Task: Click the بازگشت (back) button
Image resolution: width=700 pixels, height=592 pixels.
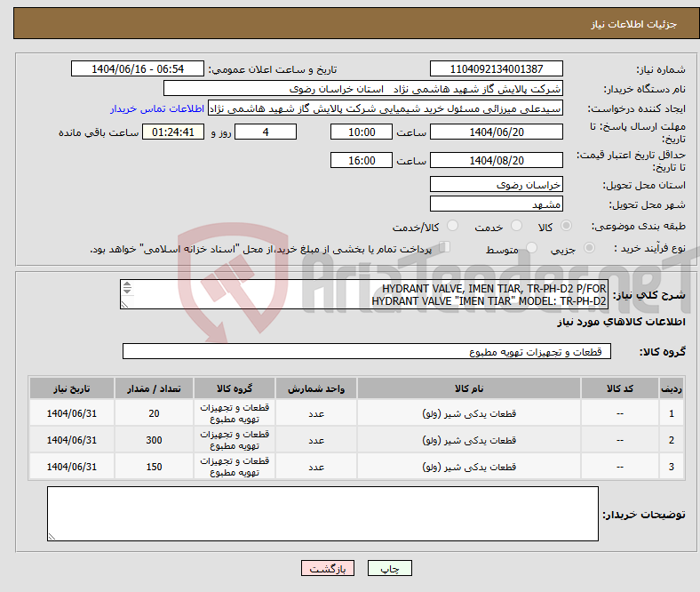Action: (328, 569)
